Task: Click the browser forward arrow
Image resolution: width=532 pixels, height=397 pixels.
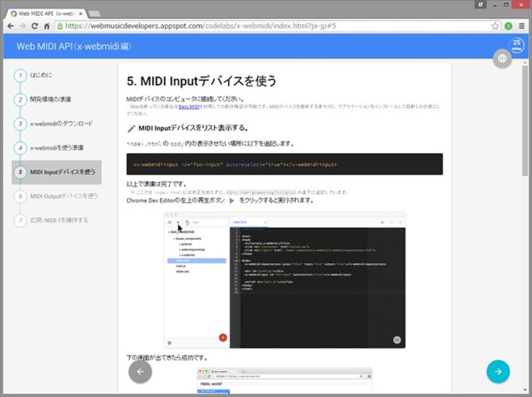Action: tap(23, 26)
